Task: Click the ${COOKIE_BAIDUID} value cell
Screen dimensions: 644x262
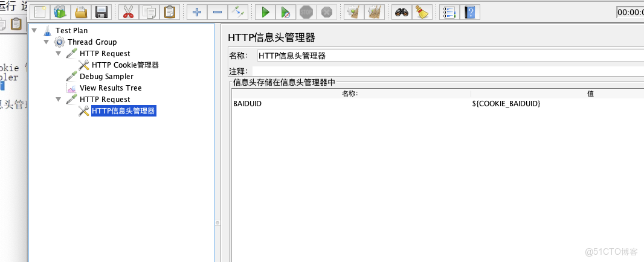Action: point(558,104)
